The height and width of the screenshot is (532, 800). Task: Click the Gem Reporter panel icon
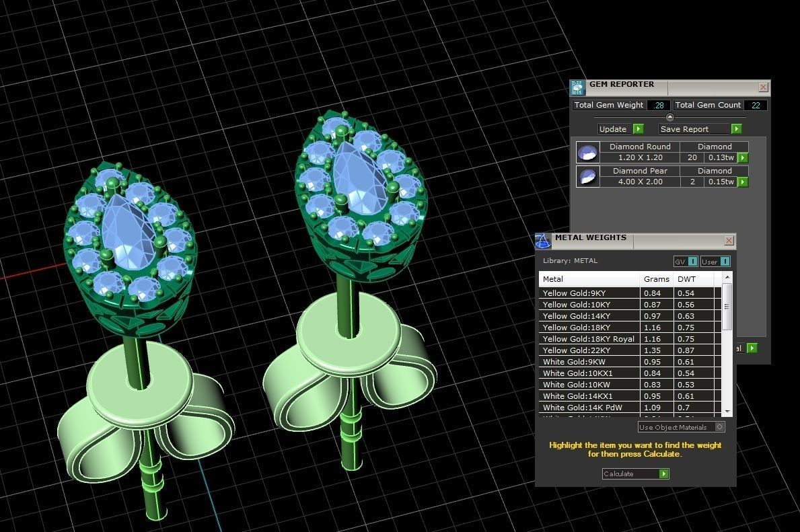[x=577, y=87]
